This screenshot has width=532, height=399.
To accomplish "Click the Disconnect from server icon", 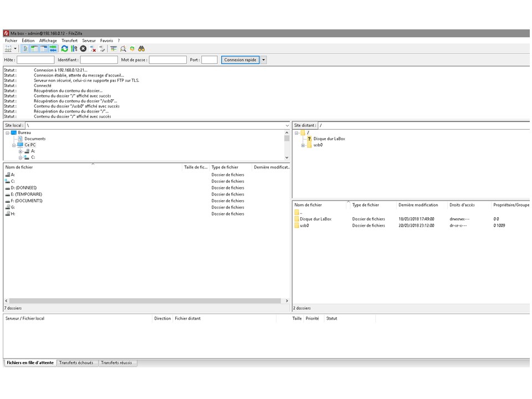I will point(93,49).
